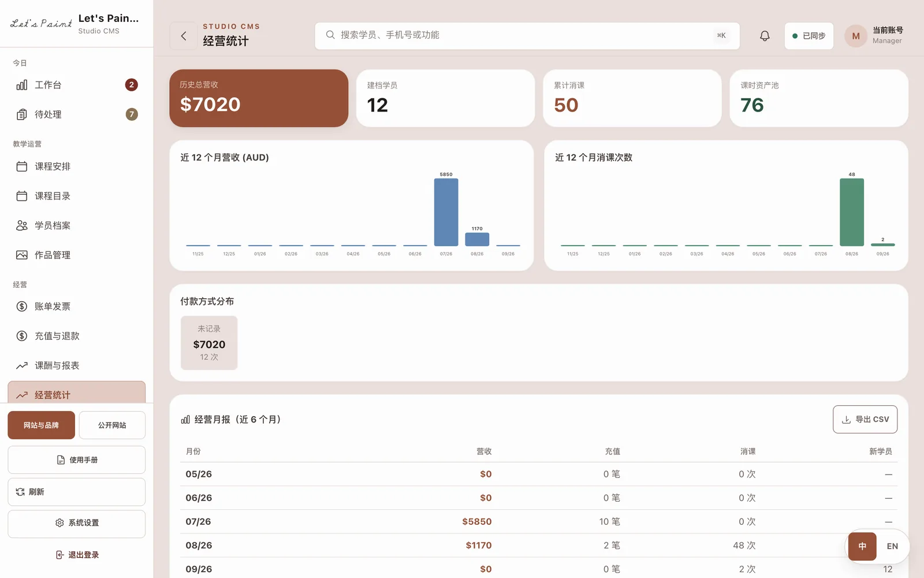Viewport: 924px width, 578px height.
Task: Click the 充值与退款 dollar icon
Action: pos(22,336)
